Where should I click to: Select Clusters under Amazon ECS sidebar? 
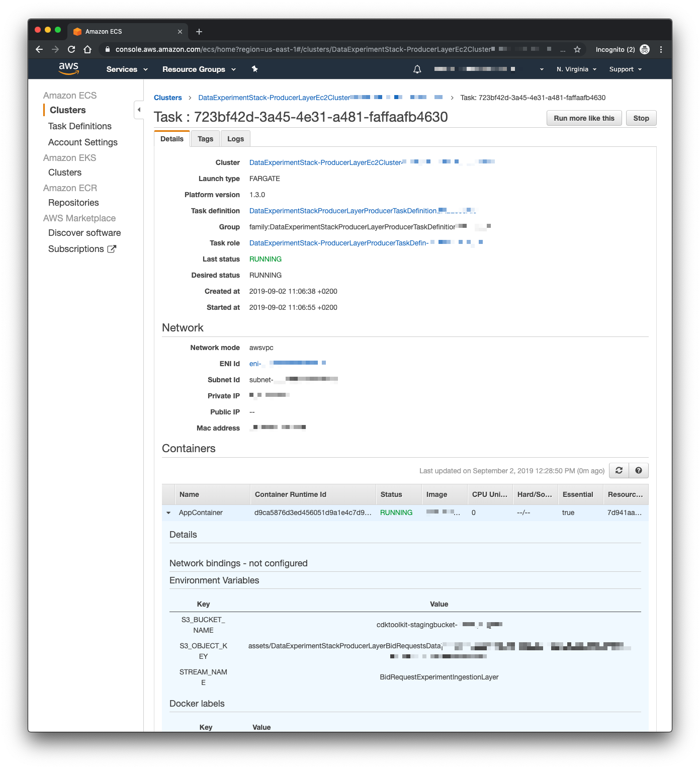click(x=68, y=110)
